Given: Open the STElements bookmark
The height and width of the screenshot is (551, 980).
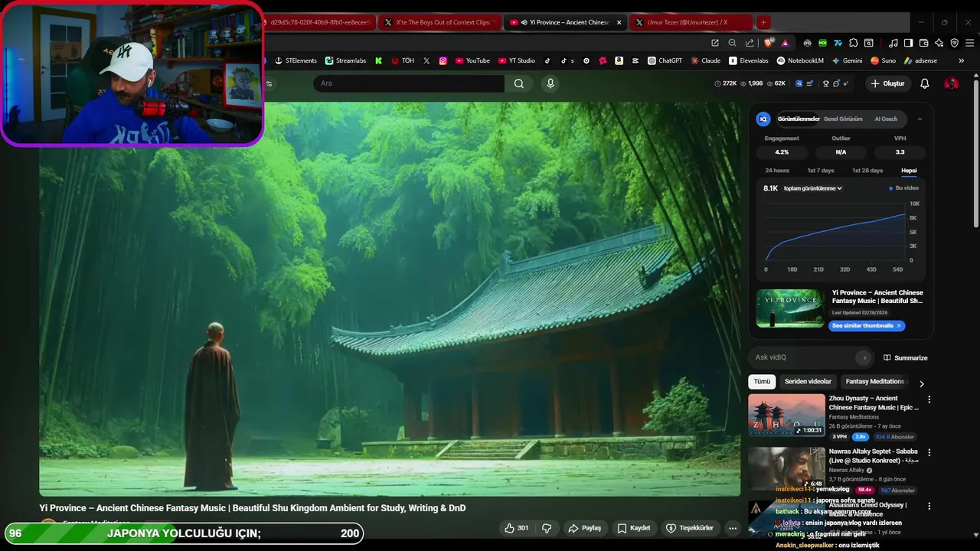Looking at the screenshot, I should click(296, 60).
